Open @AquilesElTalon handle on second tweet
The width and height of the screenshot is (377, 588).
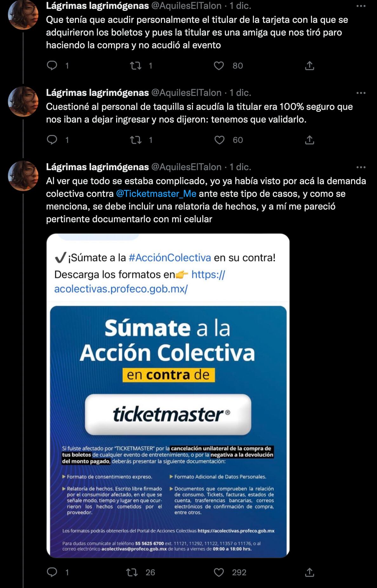coord(186,93)
